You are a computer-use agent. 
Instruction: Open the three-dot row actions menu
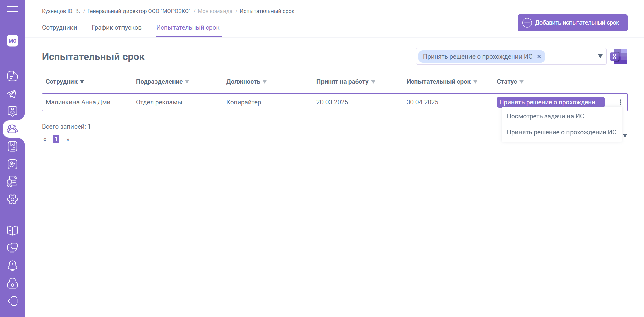tap(620, 102)
